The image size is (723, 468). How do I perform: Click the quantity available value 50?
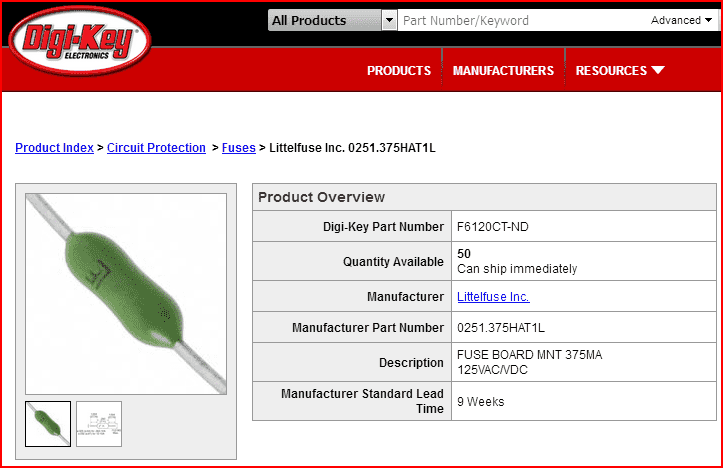(464, 254)
